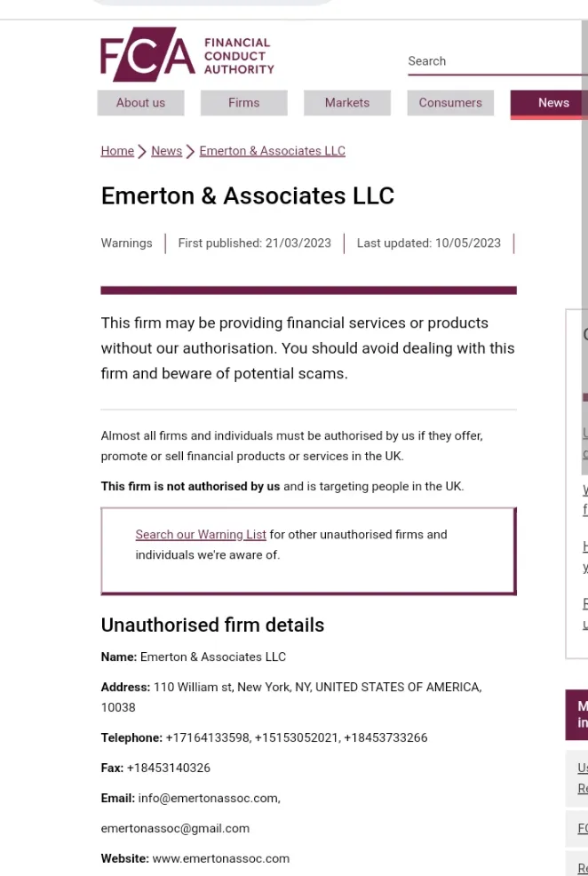Click the Unauthorised firm details heading
Screen dimensions: 588x876
tap(212, 625)
